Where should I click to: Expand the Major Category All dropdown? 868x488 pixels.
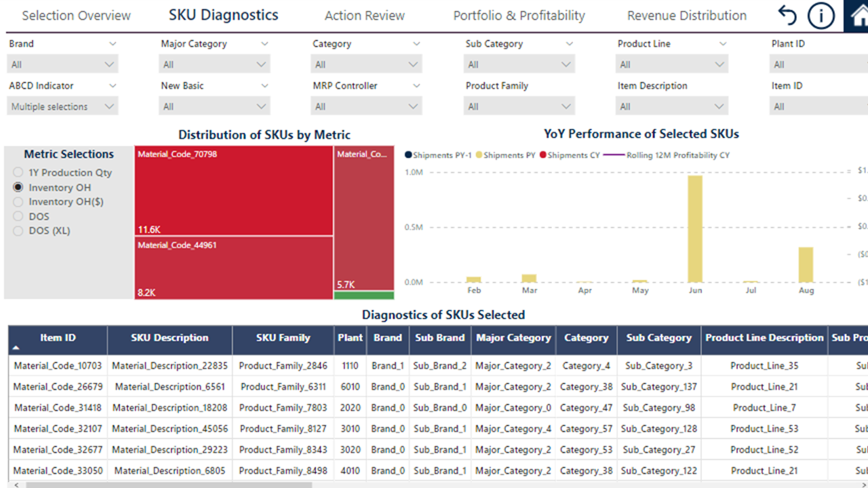pyautogui.click(x=214, y=64)
